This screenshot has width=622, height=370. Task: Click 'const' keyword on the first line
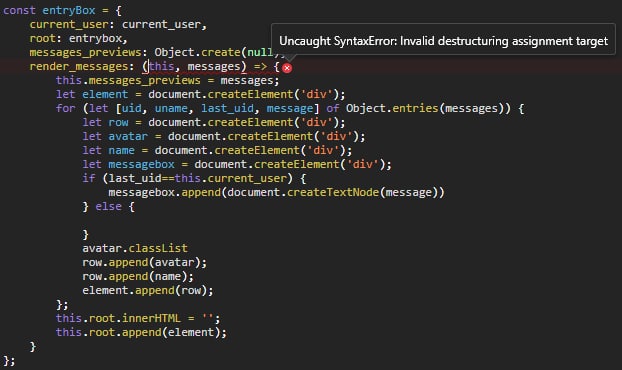click(19, 10)
